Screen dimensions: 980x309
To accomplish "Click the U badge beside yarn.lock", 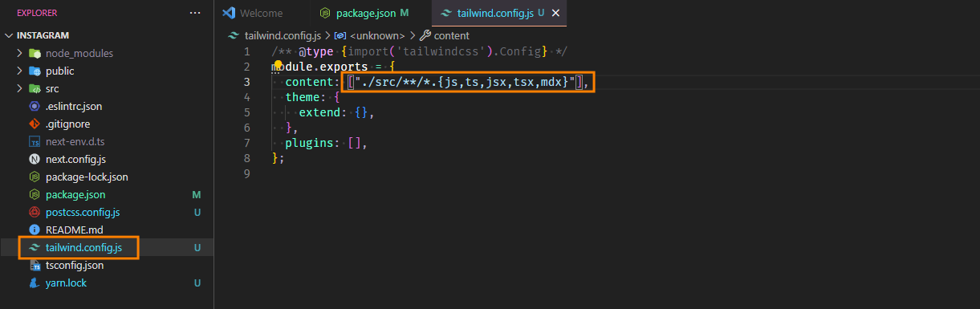I will pos(197,283).
